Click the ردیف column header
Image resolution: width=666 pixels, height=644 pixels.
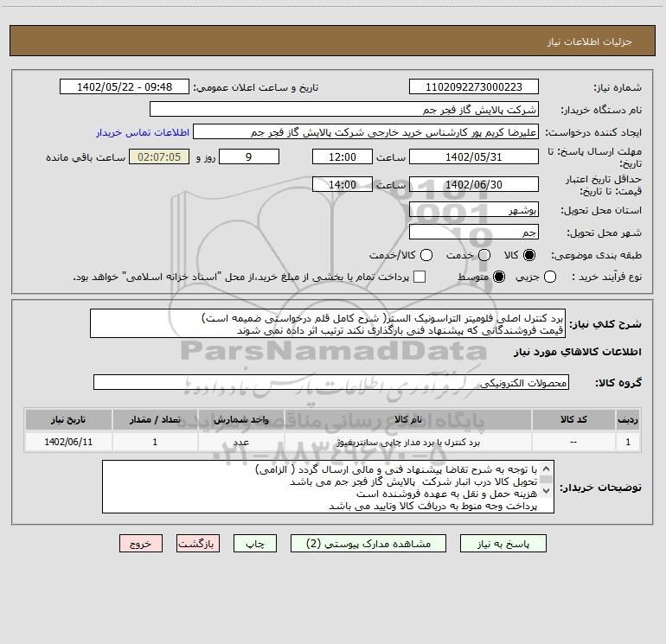628,419
